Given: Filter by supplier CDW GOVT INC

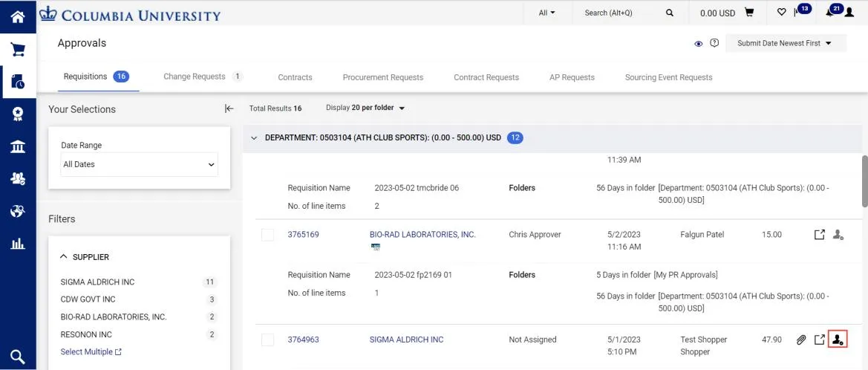Looking at the screenshot, I should click(x=88, y=299).
